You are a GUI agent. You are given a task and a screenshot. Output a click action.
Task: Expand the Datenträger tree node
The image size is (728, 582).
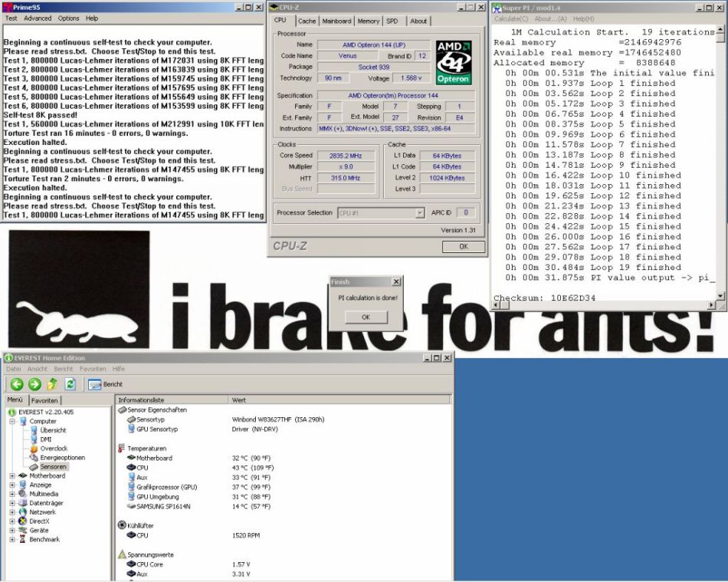pyautogui.click(x=12, y=503)
